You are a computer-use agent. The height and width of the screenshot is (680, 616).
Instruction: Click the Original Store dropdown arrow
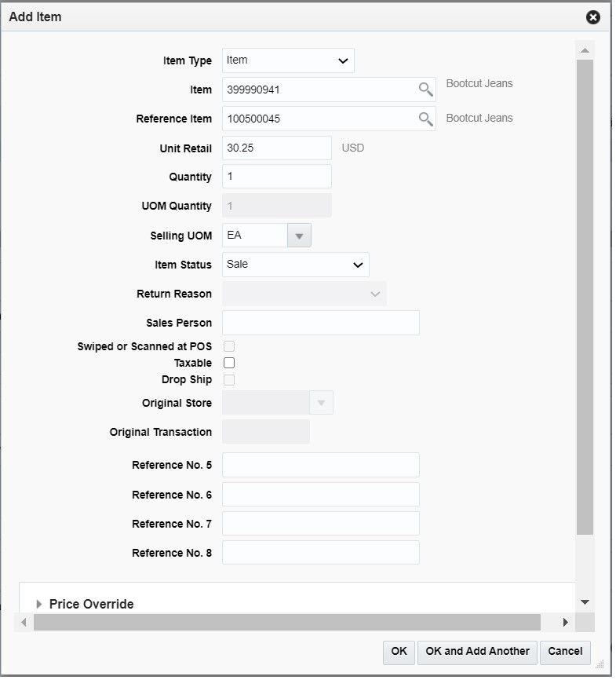(x=322, y=402)
